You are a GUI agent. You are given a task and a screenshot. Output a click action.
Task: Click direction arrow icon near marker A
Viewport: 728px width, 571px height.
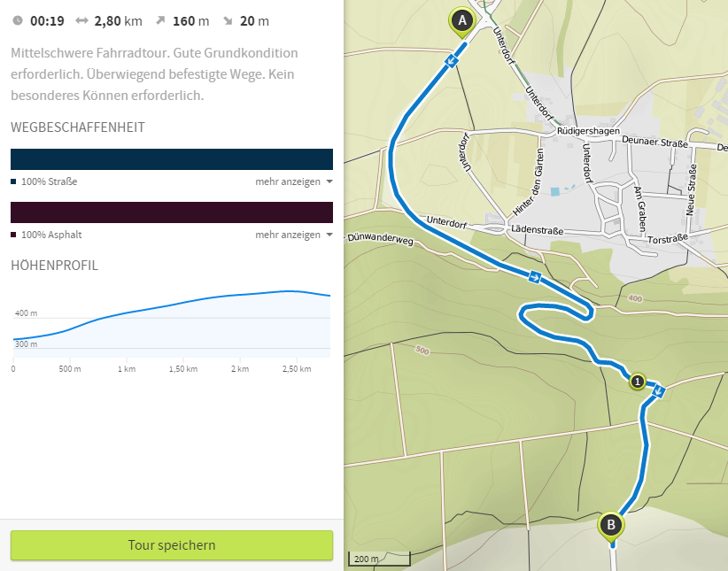coord(451,61)
